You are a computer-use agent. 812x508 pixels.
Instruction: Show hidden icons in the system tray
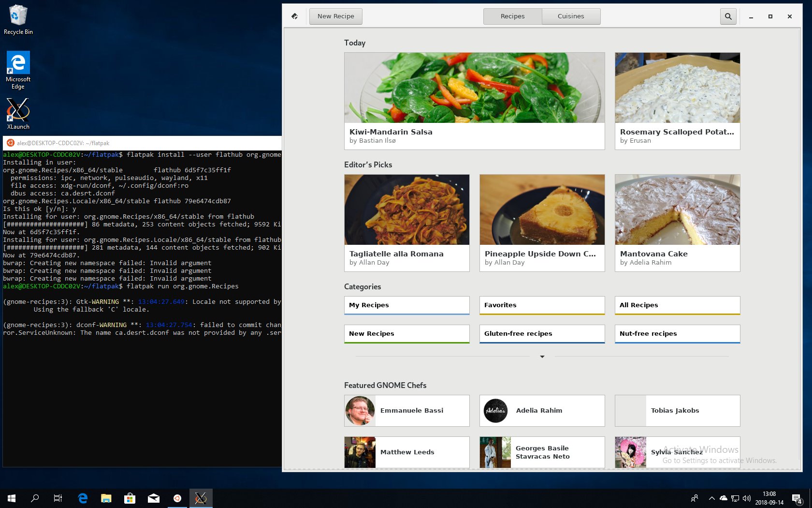711,498
